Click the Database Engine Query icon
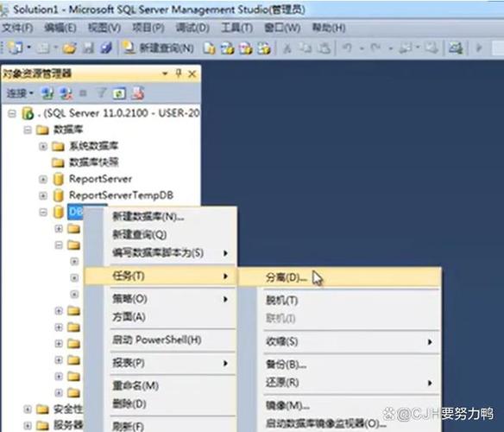 pos(209,48)
